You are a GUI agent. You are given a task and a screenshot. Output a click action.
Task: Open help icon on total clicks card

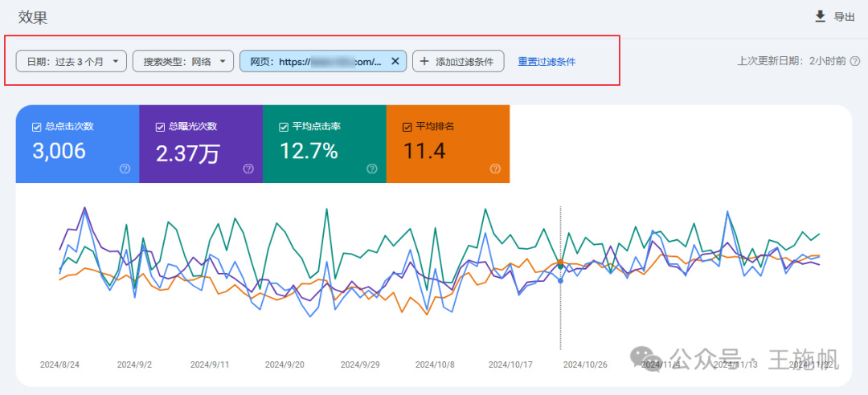(125, 169)
